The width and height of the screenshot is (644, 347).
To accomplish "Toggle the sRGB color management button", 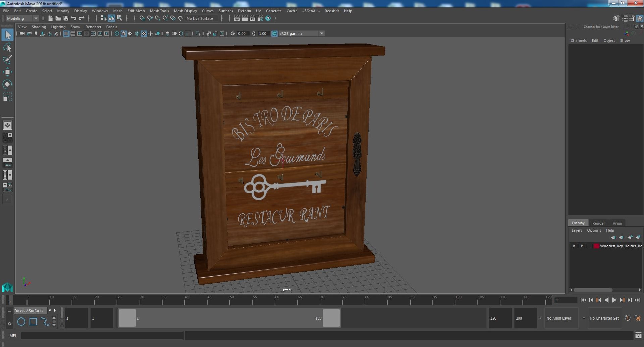I will pos(274,33).
